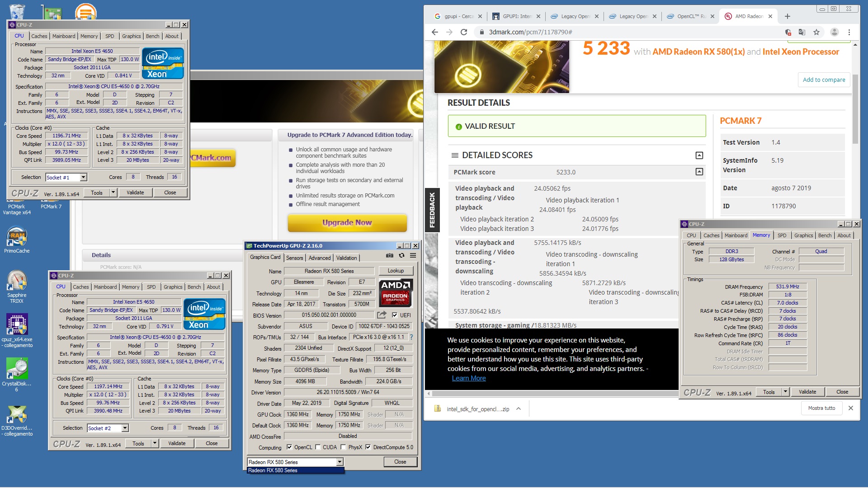Expand download item options chevron
868x488 pixels.
pyautogui.click(x=519, y=408)
